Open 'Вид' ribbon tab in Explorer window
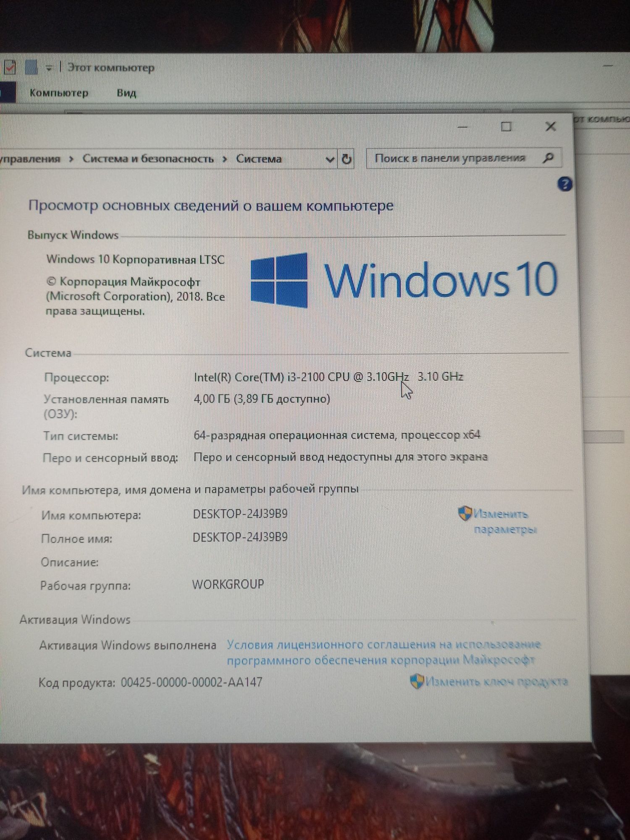The width and height of the screenshot is (630, 840). tap(126, 93)
